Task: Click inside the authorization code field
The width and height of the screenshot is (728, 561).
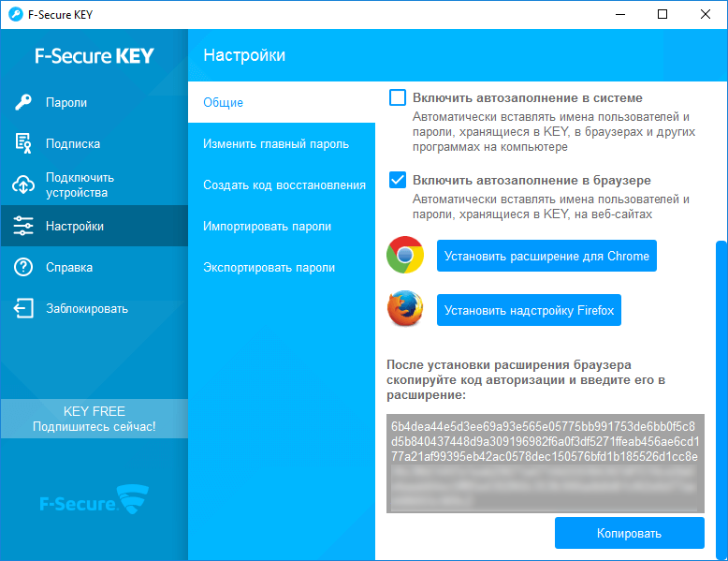Action: tap(546, 464)
